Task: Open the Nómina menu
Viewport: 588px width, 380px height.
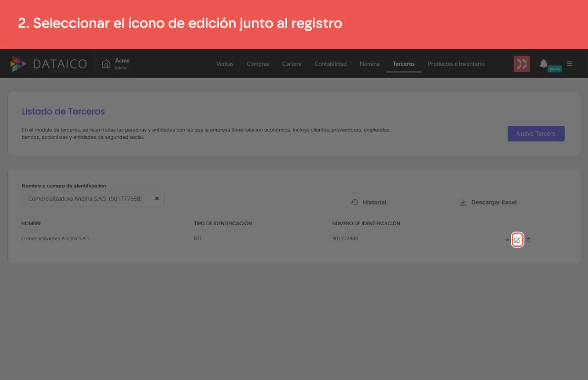Action: click(370, 64)
